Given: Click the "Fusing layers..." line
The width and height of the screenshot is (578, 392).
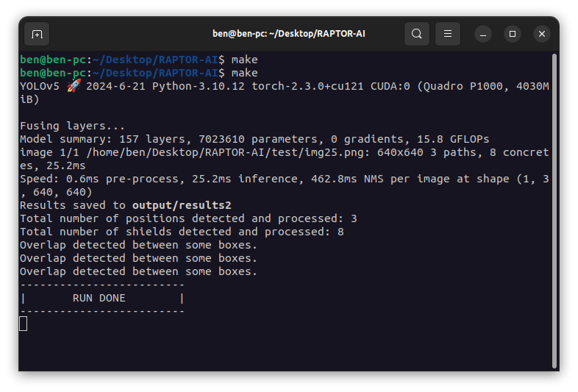Looking at the screenshot, I should pyautogui.click(x=72, y=126).
